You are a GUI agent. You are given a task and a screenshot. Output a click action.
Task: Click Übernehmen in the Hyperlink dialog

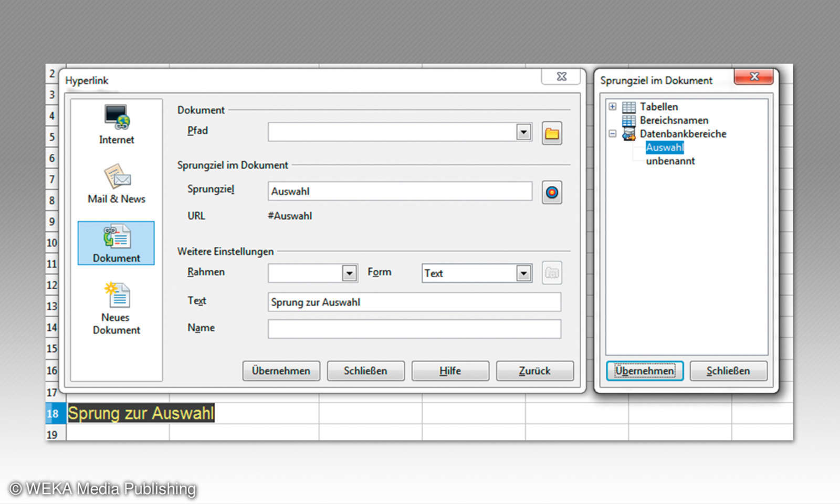pos(281,371)
